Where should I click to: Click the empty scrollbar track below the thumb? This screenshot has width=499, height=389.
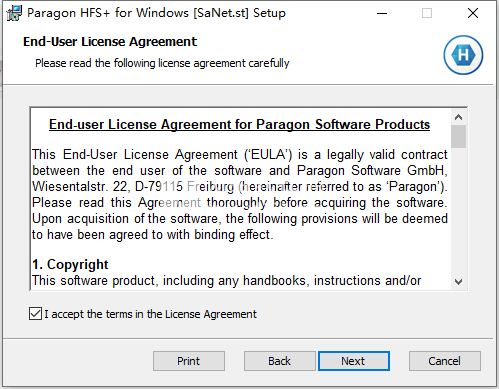coord(458,211)
